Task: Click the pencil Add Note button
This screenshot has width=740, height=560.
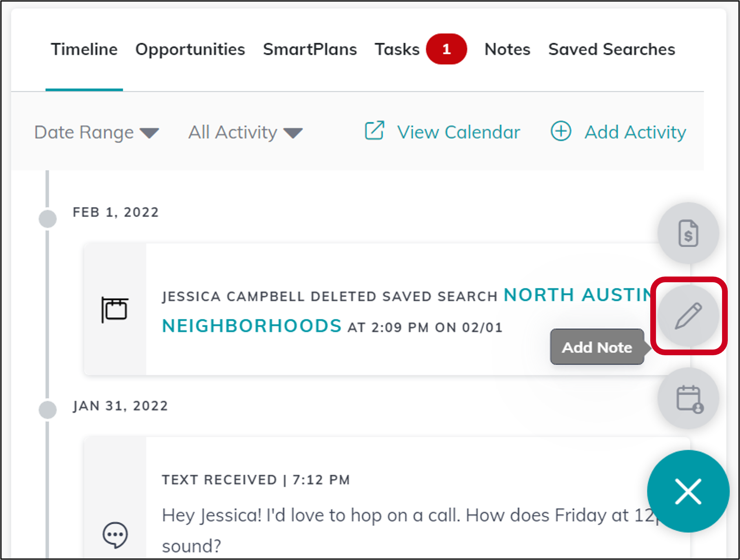Action: coord(688,316)
